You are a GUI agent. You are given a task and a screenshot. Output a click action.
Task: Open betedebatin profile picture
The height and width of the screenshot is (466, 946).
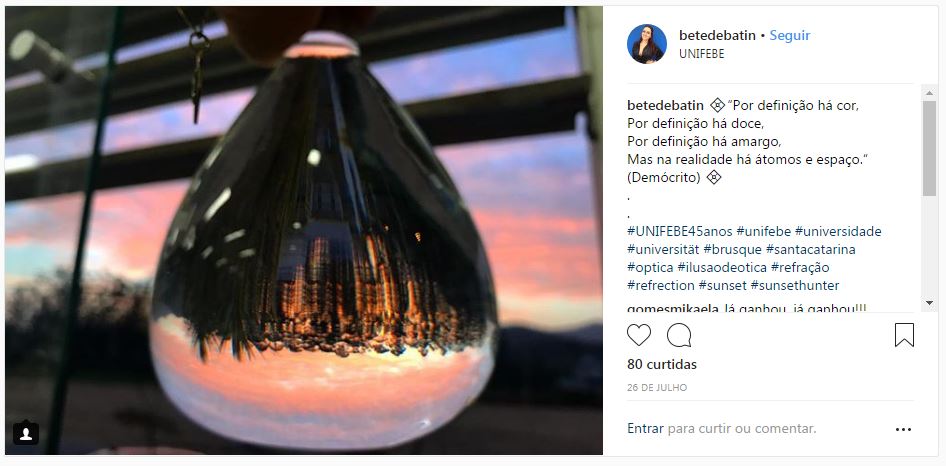point(647,44)
